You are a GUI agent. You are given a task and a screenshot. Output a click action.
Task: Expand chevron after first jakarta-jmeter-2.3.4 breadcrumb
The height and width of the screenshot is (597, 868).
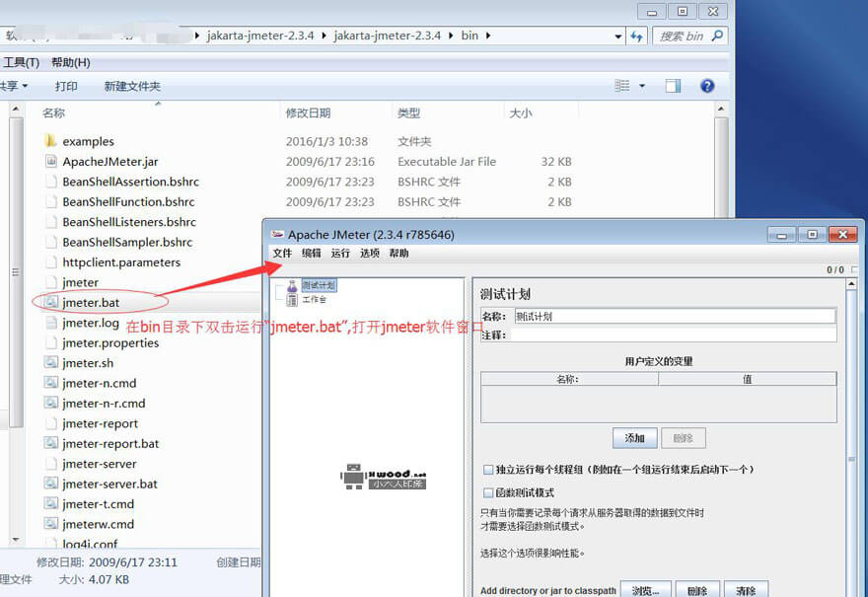(324, 36)
